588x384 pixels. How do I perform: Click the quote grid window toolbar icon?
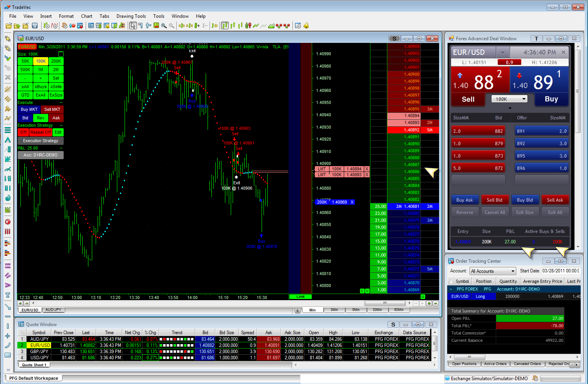[x=91, y=26]
